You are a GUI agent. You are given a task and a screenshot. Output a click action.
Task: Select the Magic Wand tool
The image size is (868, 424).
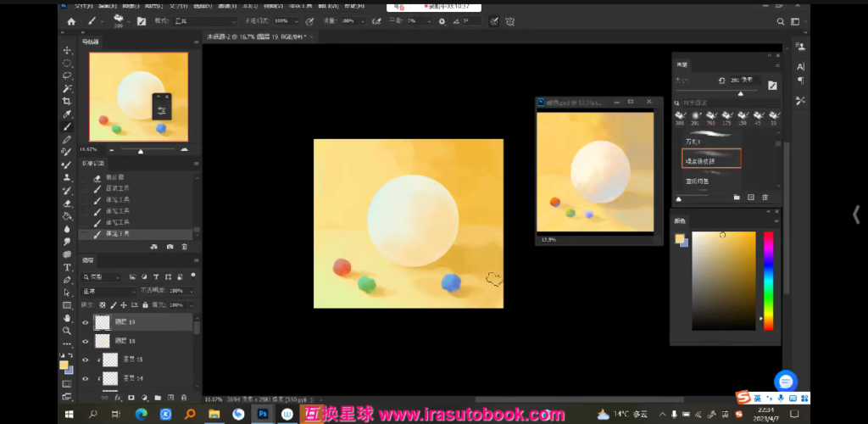(x=67, y=88)
